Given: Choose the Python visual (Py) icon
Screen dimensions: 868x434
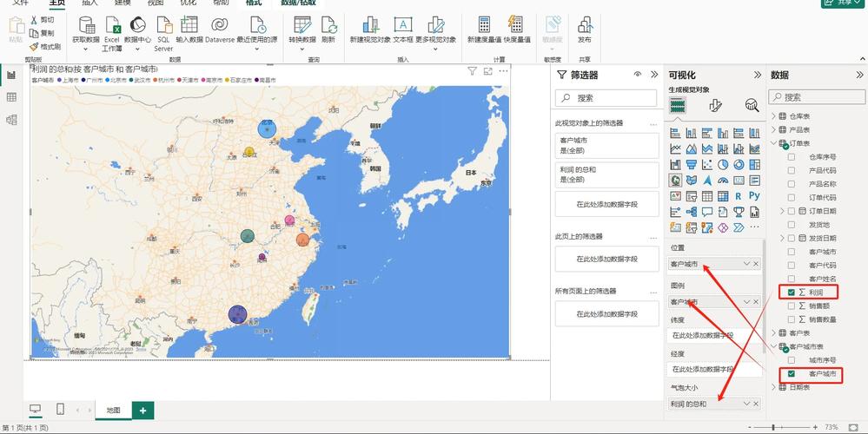Looking at the screenshot, I should (x=753, y=195).
